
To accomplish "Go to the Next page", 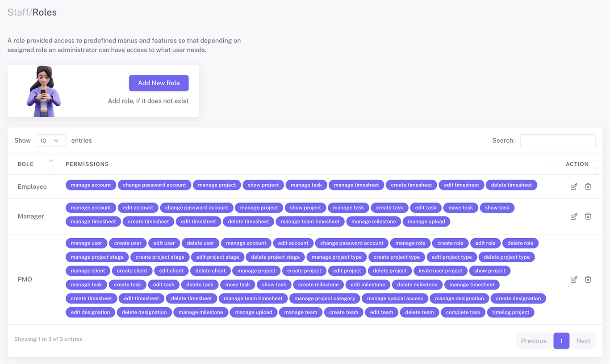I will point(583,341).
